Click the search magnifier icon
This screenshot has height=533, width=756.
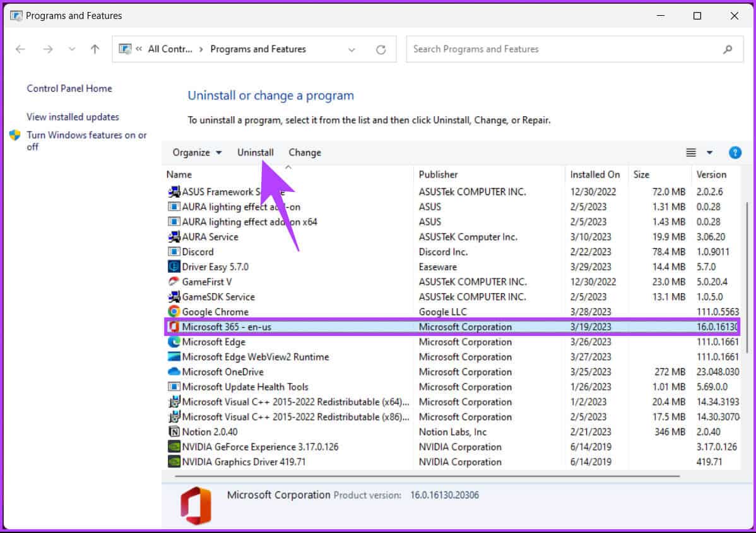[x=728, y=49]
